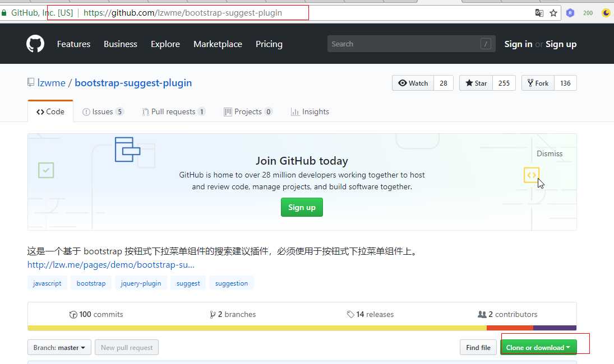Switch to the Insights tab
The image size is (614, 364).
click(x=310, y=111)
